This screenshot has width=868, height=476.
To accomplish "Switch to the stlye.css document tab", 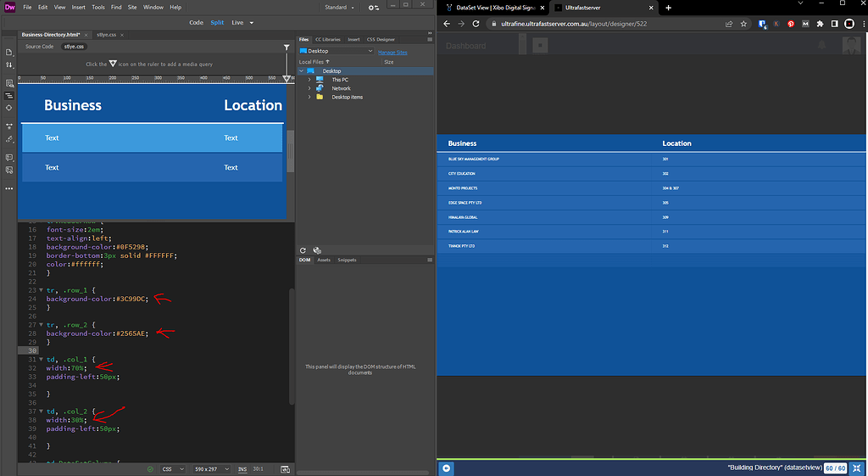I will 106,34.
